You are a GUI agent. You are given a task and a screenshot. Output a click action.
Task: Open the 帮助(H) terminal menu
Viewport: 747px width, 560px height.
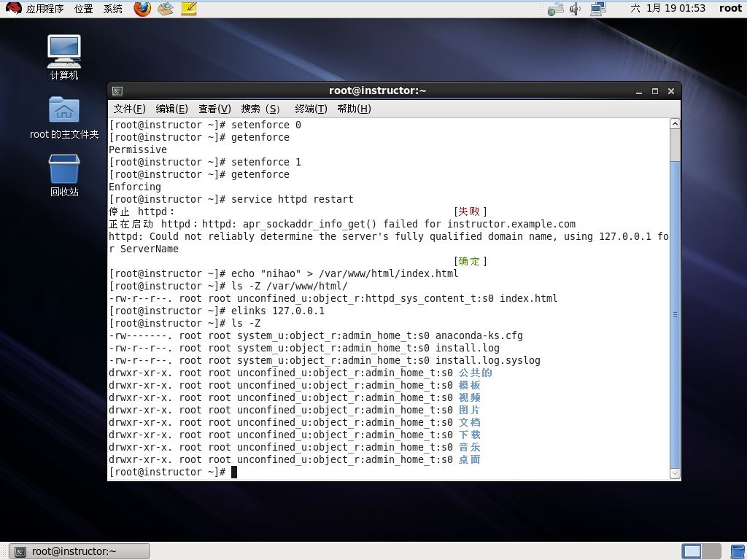click(354, 109)
